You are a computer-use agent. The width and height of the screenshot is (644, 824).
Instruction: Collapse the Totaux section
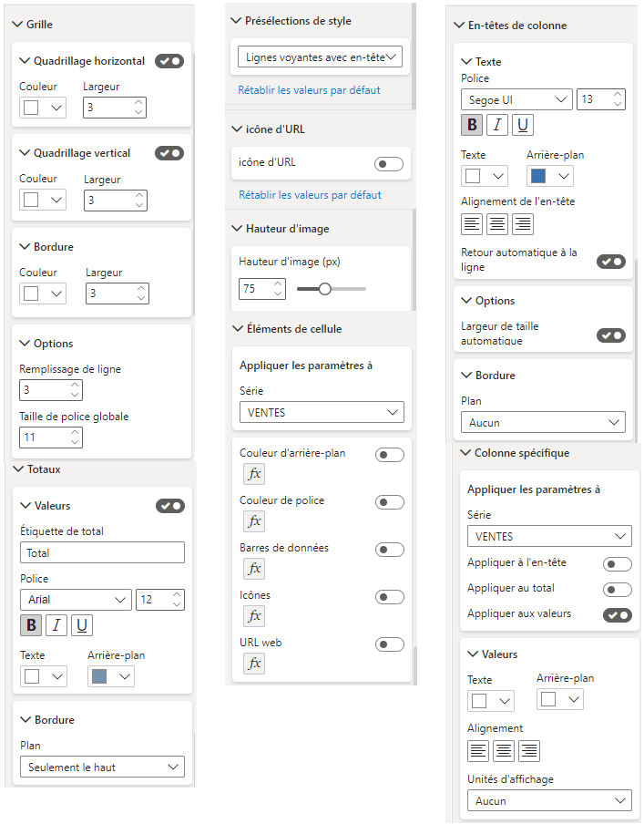(x=19, y=469)
